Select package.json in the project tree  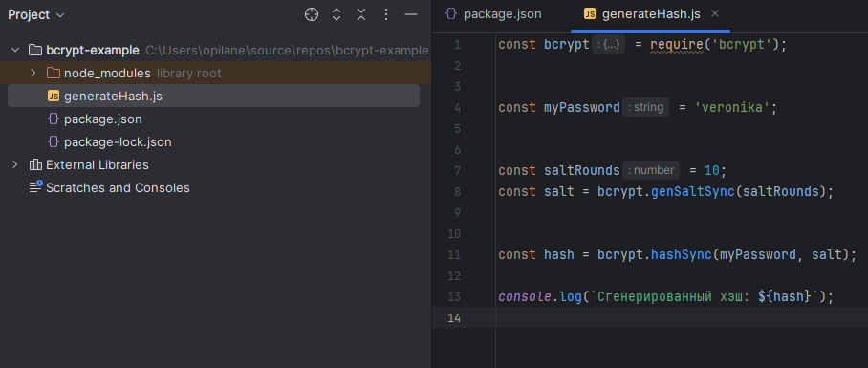click(103, 119)
